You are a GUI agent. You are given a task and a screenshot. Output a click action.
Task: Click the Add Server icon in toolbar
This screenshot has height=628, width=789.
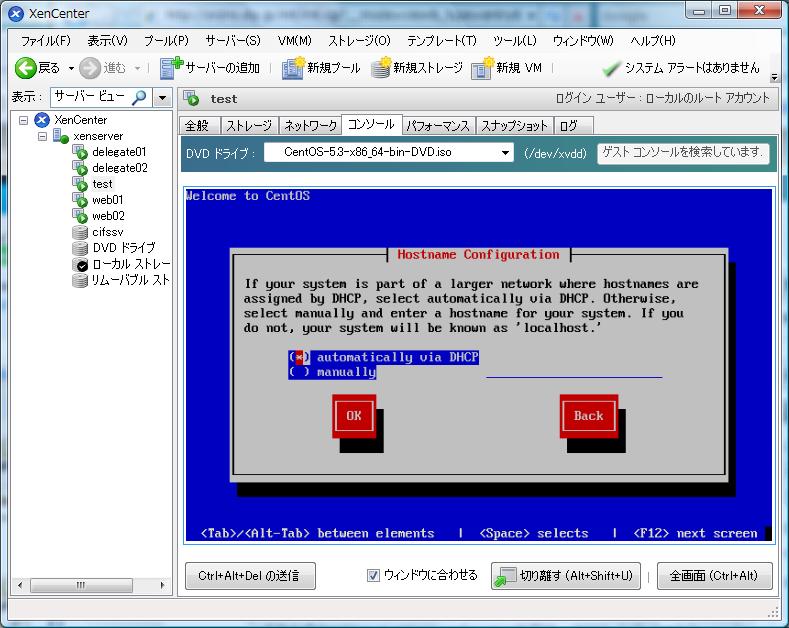pyautogui.click(x=171, y=67)
